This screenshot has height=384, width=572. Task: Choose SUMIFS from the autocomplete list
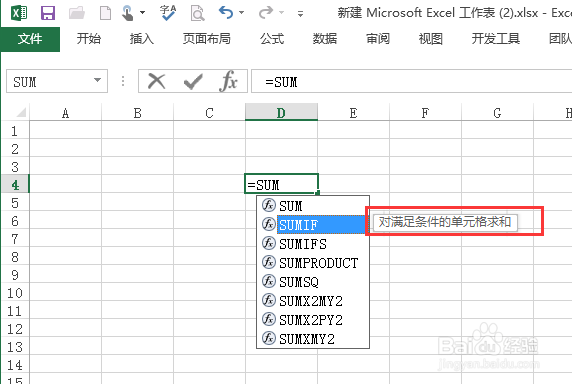313,244
